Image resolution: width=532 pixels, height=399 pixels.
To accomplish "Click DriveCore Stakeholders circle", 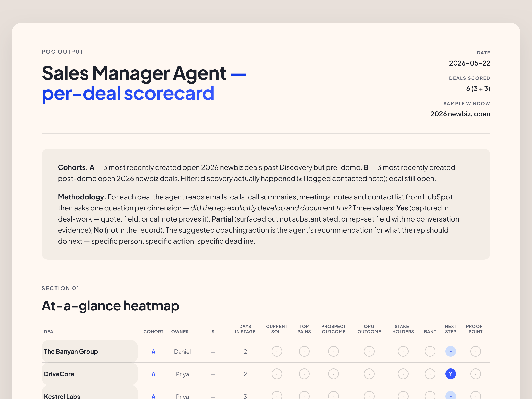I will pos(403,374).
